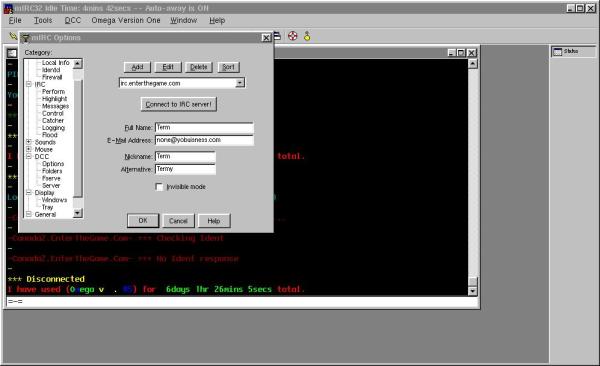Select Identd in category tree
This screenshot has width=600, height=366.
[51, 70]
